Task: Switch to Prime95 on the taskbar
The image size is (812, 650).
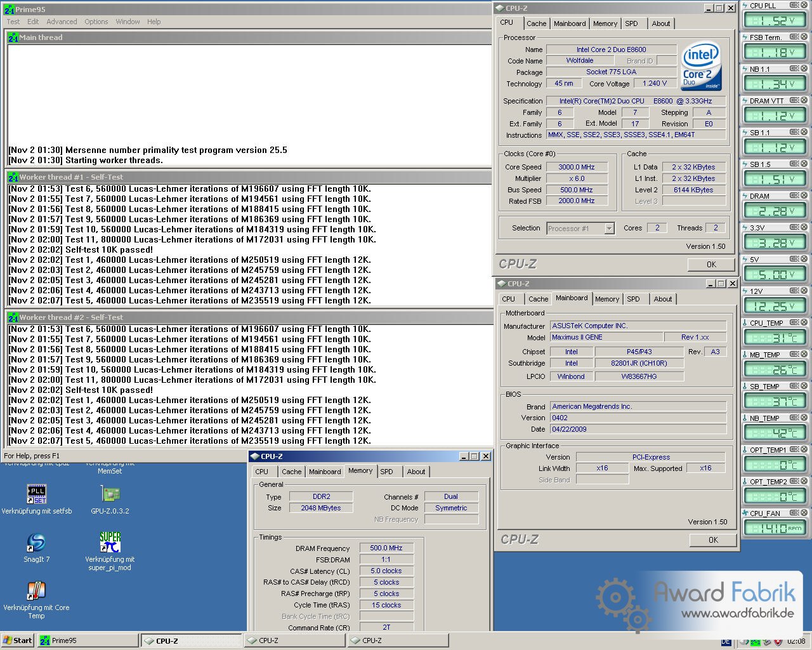Action: (x=88, y=640)
